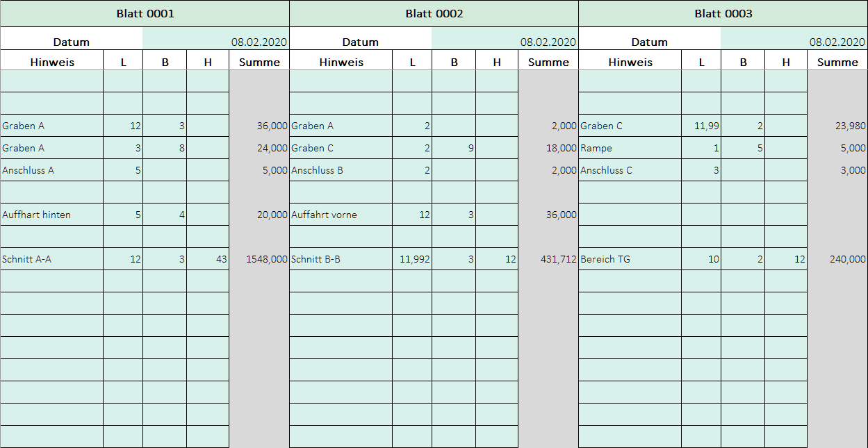Click the sum cell showing 431,712
This screenshot has width=868, height=448.
pyautogui.click(x=548, y=259)
